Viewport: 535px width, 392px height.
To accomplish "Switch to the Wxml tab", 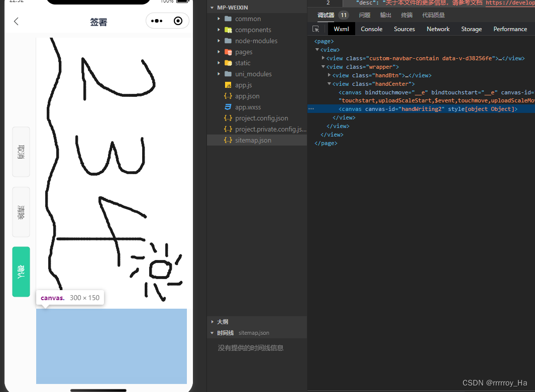I will point(341,29).
